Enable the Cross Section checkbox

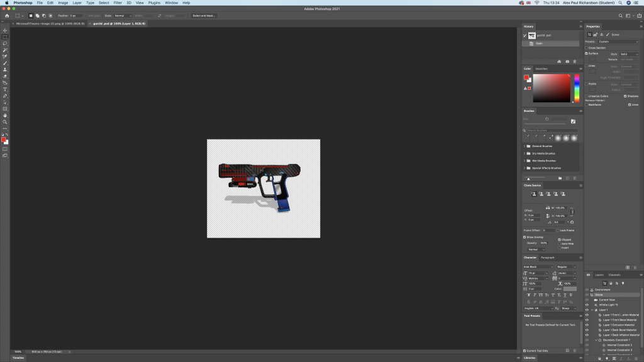tap(587, 48)
